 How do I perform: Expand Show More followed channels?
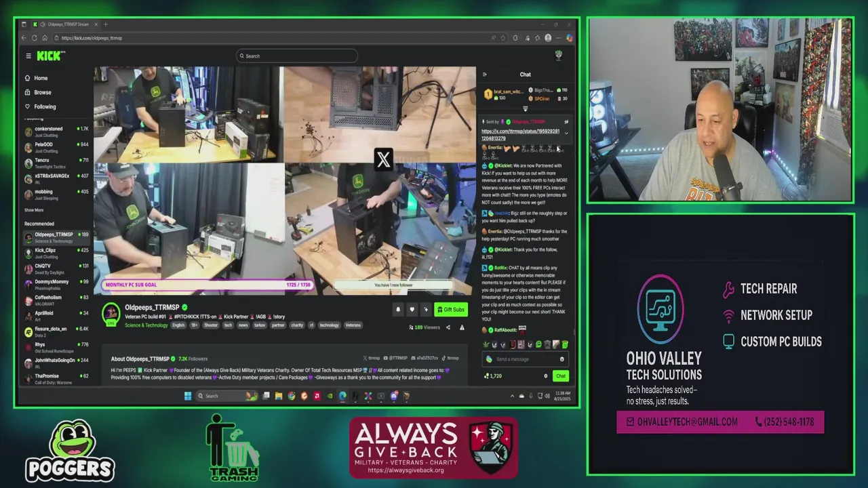34,210
